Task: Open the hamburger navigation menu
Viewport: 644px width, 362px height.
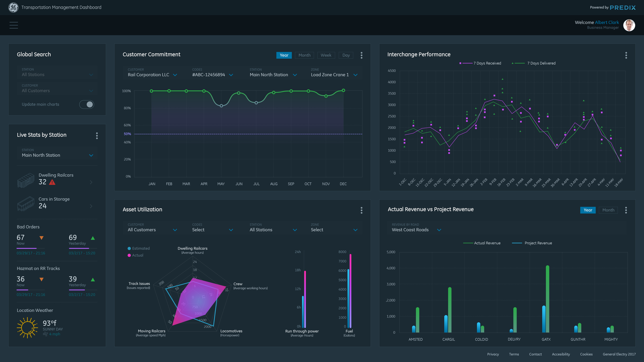Action: click(x=13, y=25)
